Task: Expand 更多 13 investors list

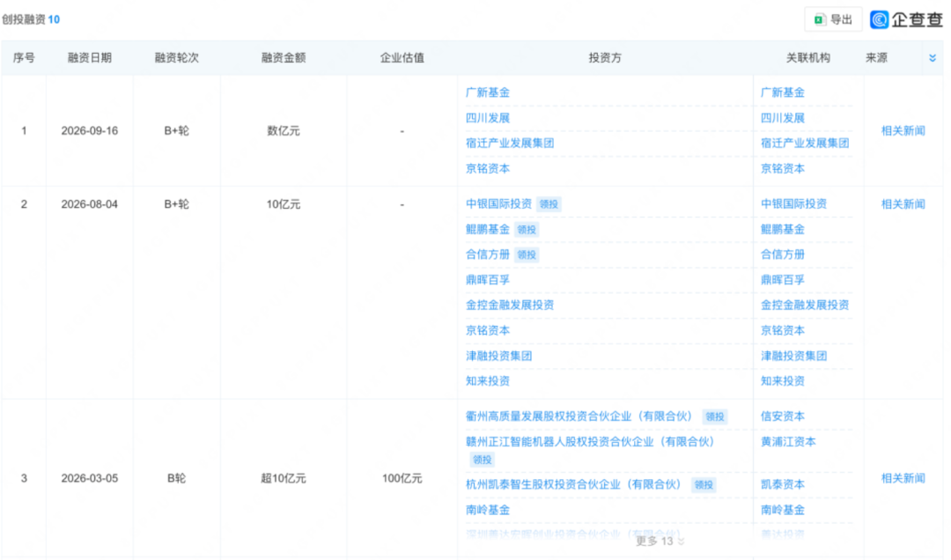Action: pyautogui.click(x=660, y=541)
